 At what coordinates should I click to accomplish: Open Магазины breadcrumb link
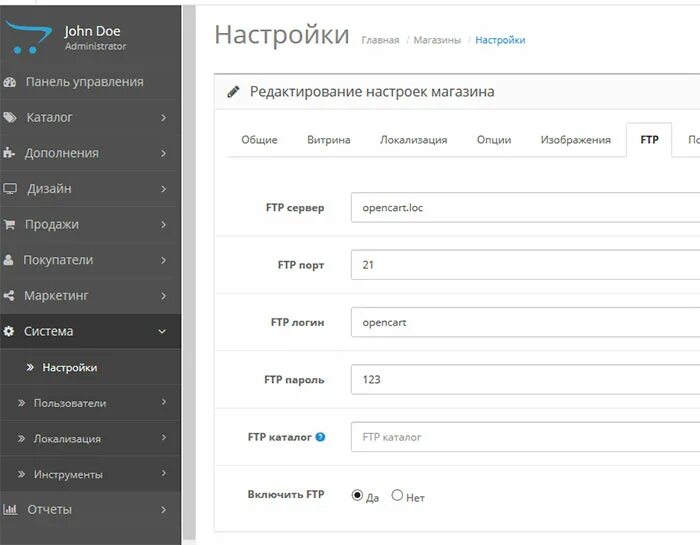click(437, 40)
